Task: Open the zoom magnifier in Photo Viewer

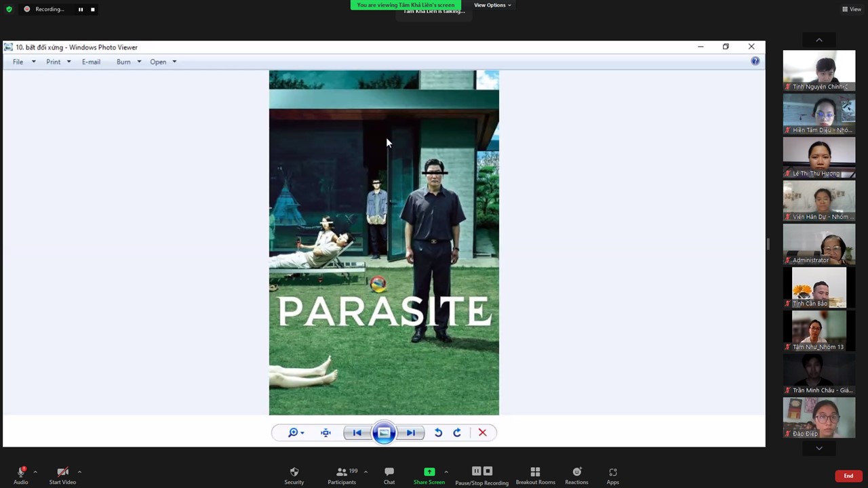Action: pos(295,432)
